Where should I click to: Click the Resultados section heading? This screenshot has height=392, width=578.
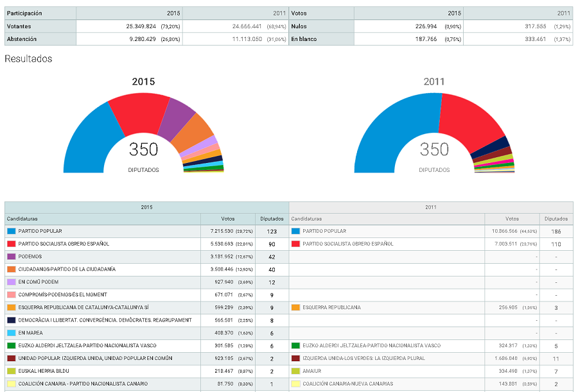28,59
